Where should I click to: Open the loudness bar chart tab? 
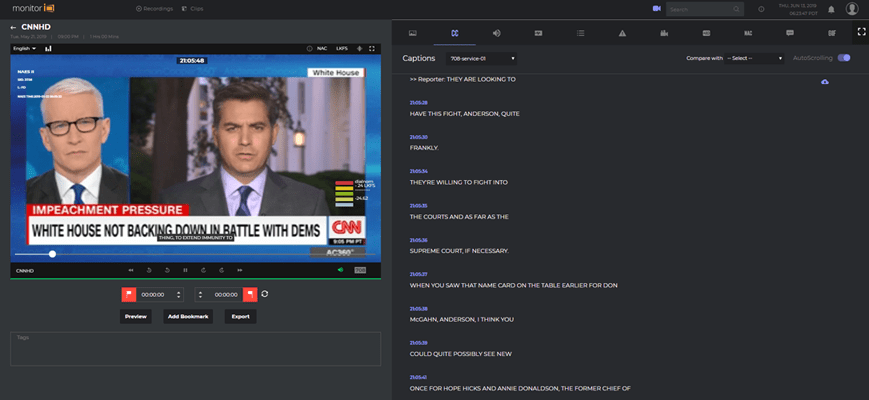(664, 33)
